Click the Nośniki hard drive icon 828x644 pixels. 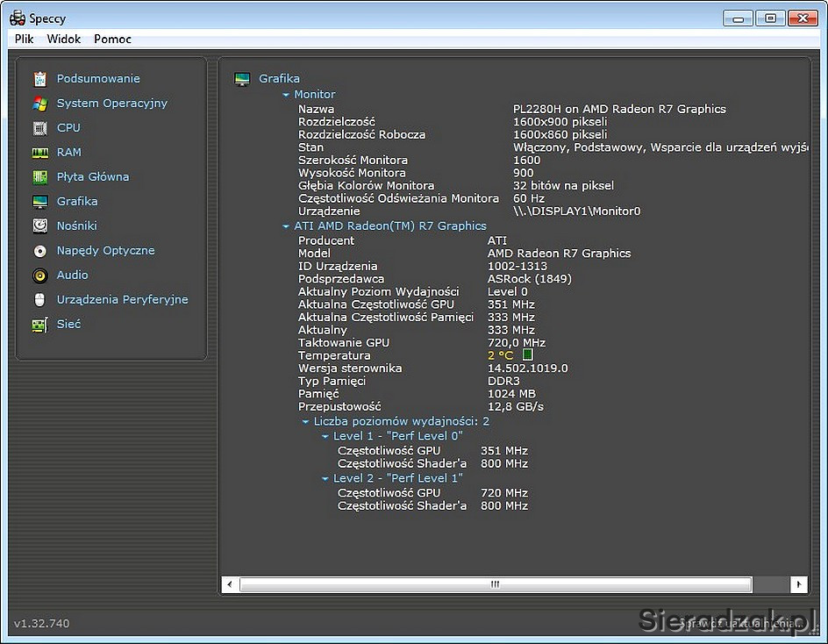pos(40,226)
